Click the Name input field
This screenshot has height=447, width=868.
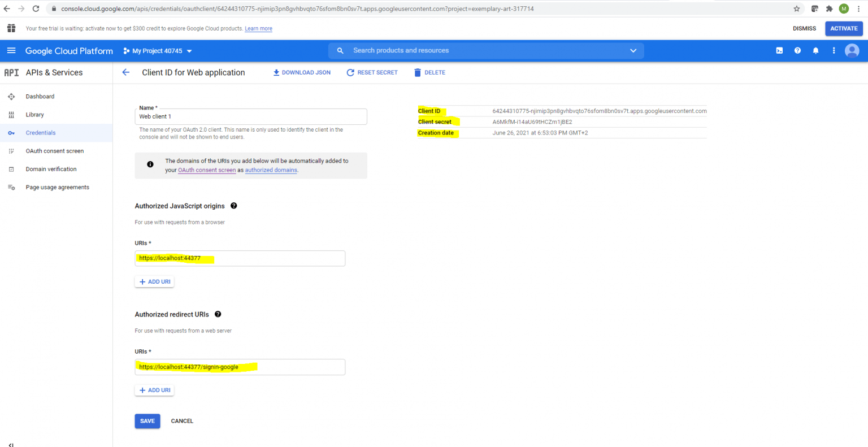coord(251,117)
